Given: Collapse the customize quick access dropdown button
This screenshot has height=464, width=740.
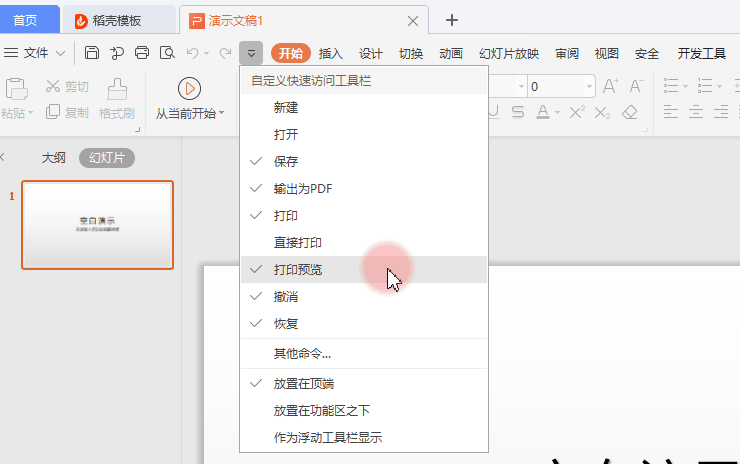Looking at the screenshot, I should tap(251, 53).
